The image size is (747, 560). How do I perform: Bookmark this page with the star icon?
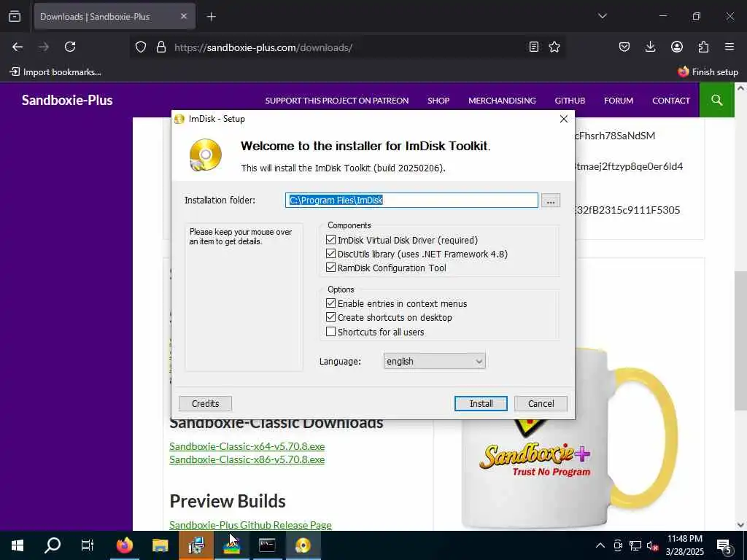(x=554, y=47)
